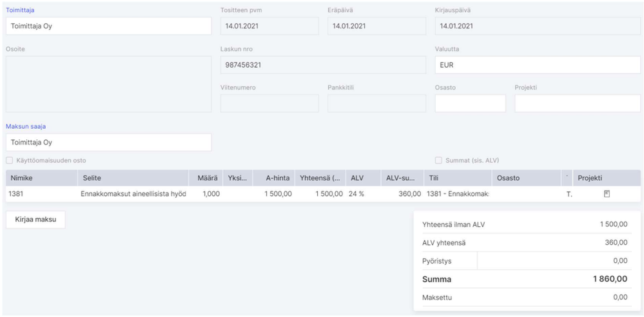Click the project document icon in row 1381
This screenshot has height=317, width=644.
(607, 193)
